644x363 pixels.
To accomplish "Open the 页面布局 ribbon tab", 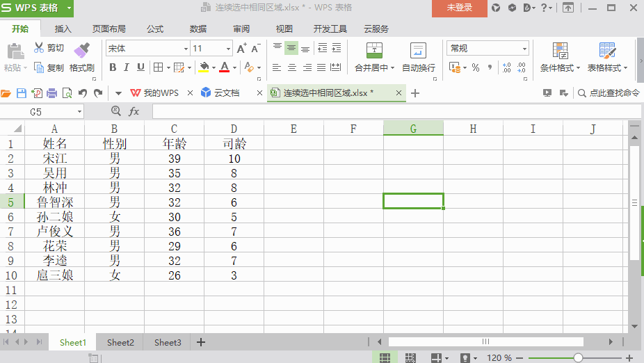I will pos(108,29).
